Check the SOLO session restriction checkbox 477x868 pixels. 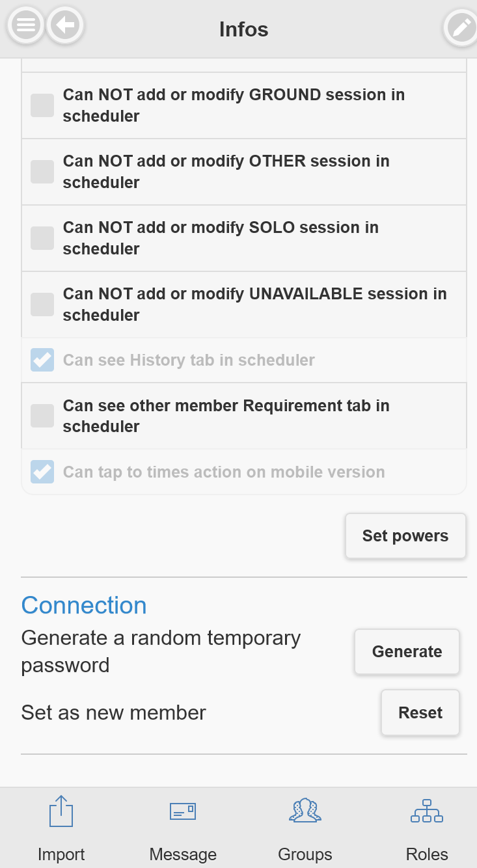point(42,238)
